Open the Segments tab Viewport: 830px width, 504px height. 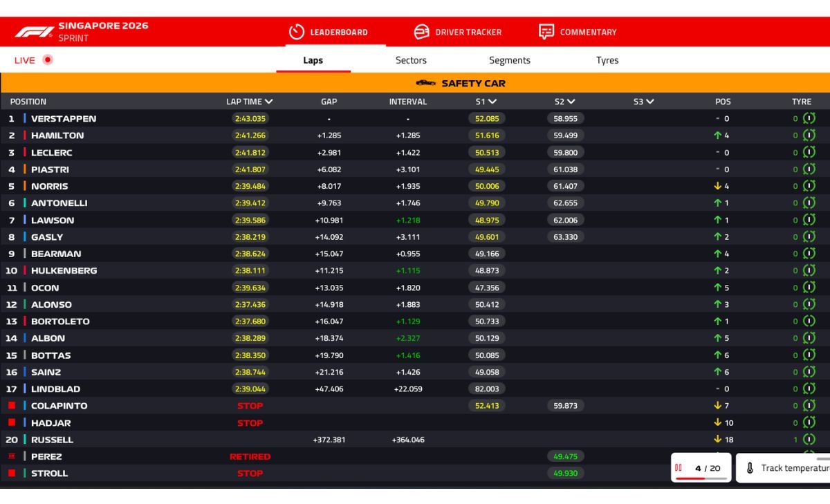click(x=510, y=60)
